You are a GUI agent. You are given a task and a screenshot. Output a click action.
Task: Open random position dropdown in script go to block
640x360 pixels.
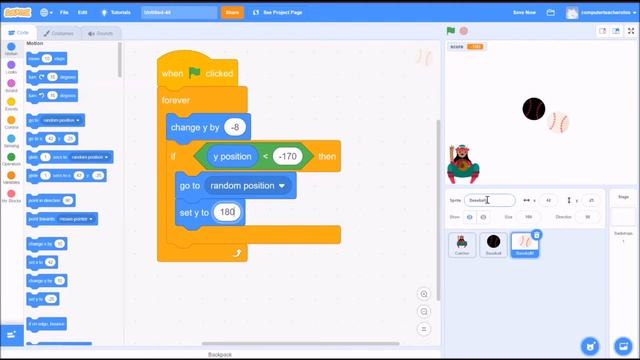tap(247, 186)
